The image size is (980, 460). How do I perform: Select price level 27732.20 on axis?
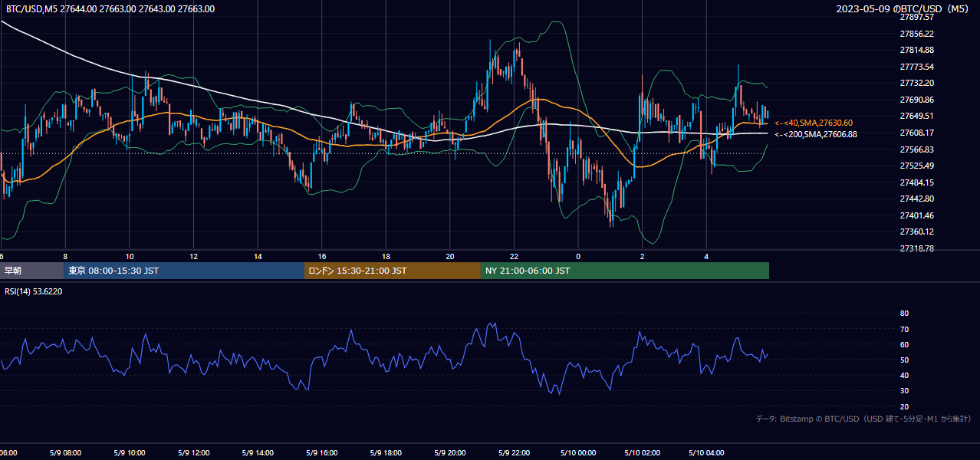(916, 83)
